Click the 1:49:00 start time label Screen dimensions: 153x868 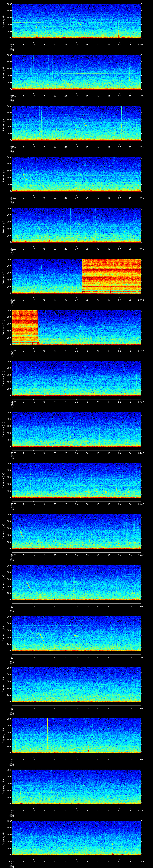(12, 300)
